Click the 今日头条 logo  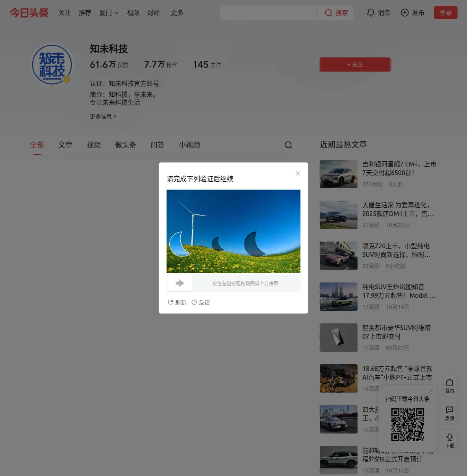(x=29, y=13)
